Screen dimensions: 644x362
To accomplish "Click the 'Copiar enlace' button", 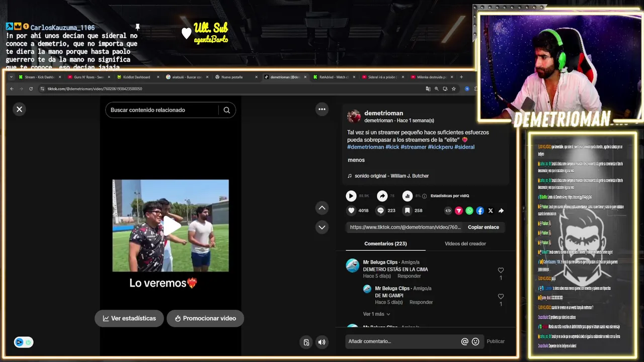I will (484, 227).
